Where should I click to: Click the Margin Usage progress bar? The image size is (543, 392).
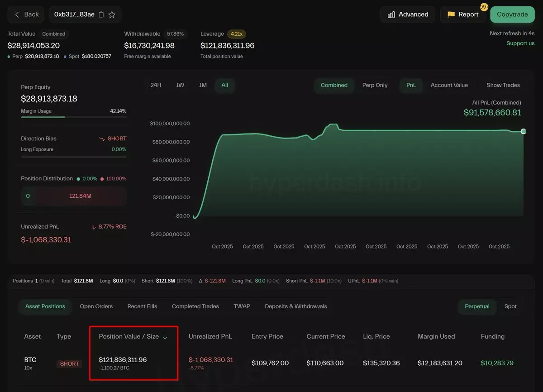tap(73, 117)
